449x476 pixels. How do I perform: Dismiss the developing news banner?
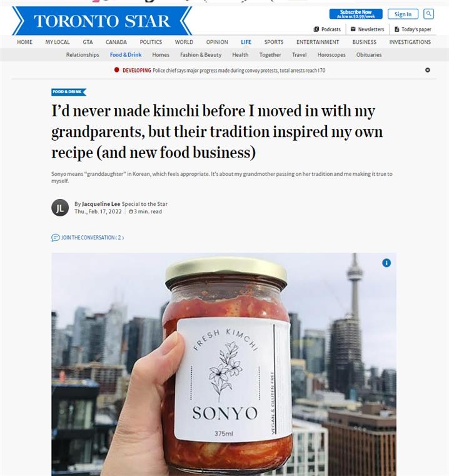click(428, 70)
